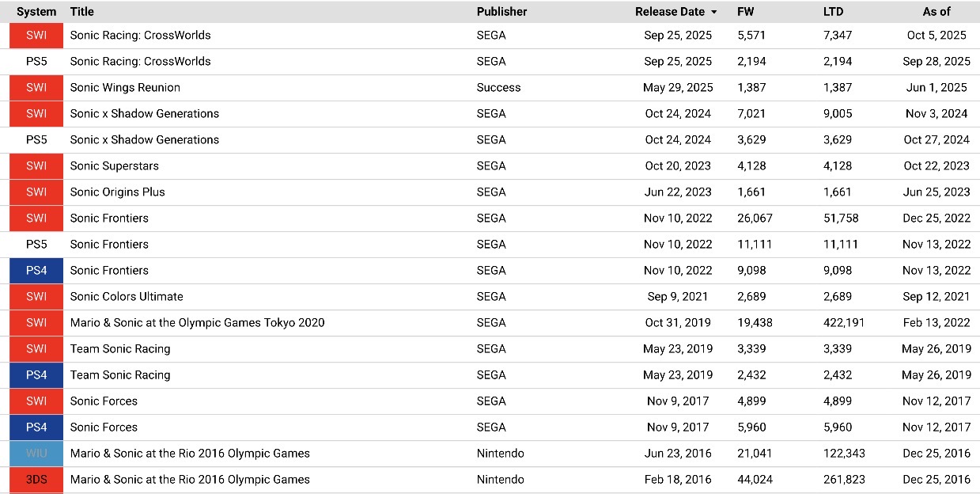Click the sort arrow beside Release Date
Viewport: 980px width, 494px height.
(x=714, y=12)
